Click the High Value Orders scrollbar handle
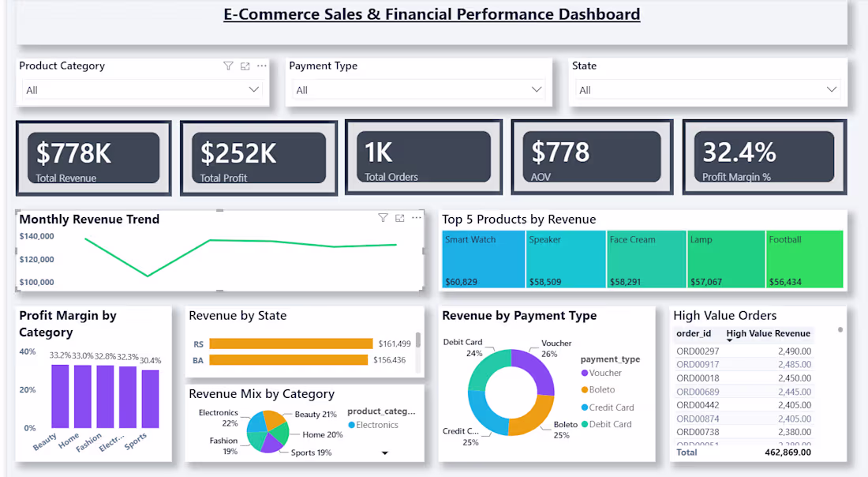 840,329
